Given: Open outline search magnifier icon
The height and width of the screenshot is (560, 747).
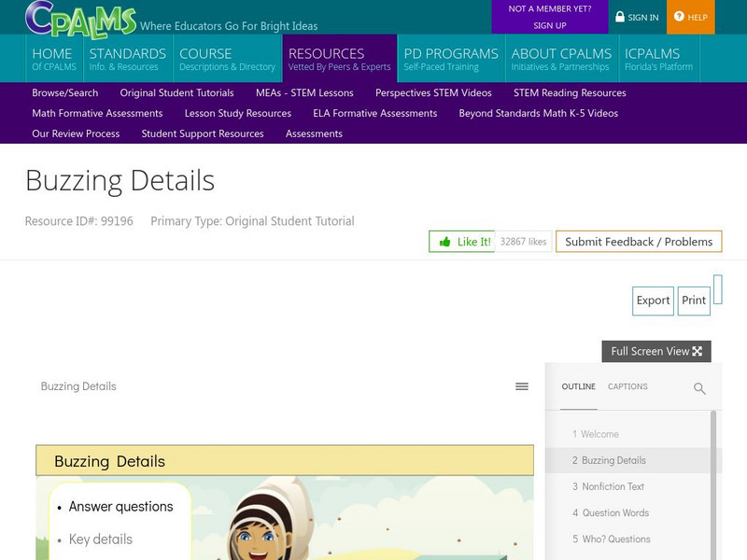Looking at the screenshot, I should 699,388.
